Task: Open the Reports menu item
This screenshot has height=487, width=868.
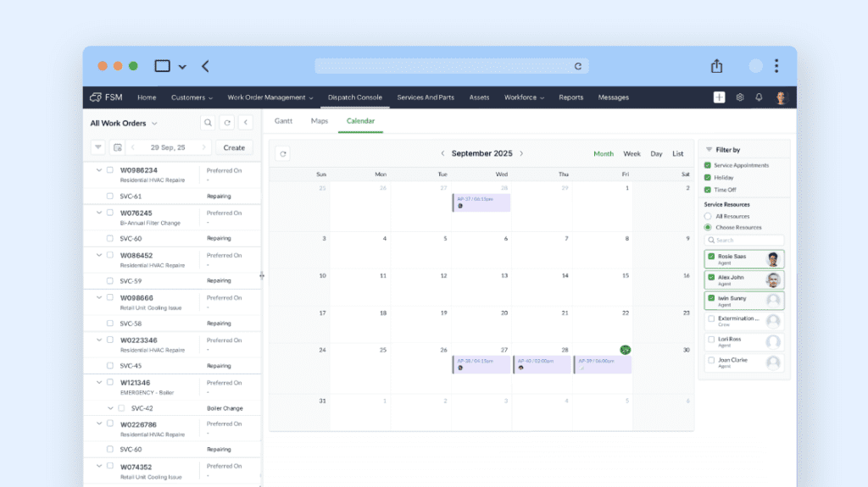Action: [x=570, y=97]
